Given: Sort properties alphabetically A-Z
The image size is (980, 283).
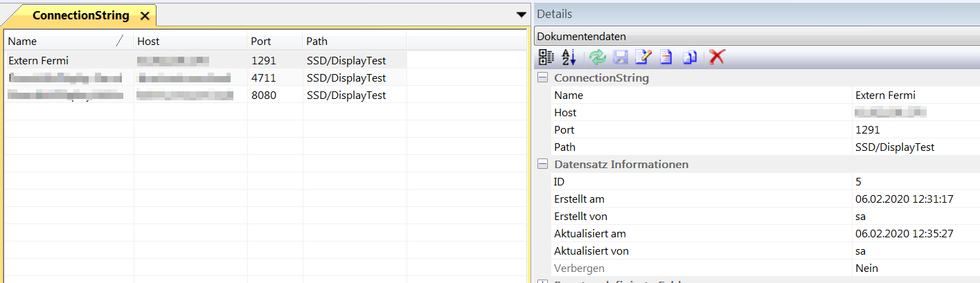Looking at the screenshot, I should coord(569,57).
